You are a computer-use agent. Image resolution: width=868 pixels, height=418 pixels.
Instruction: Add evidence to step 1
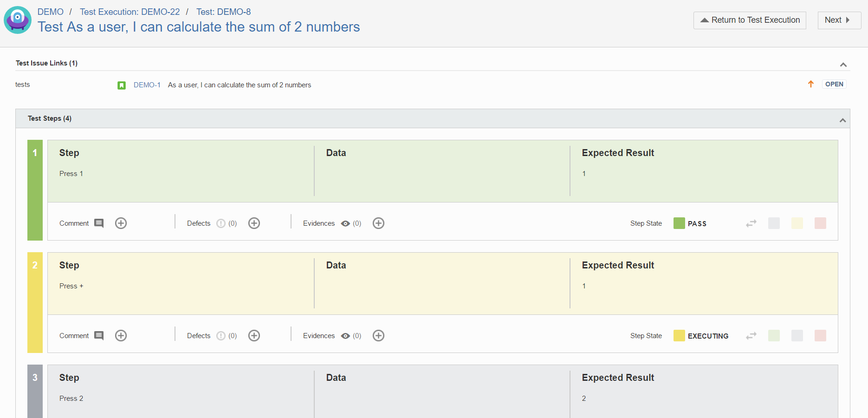[x=378, y=223]
